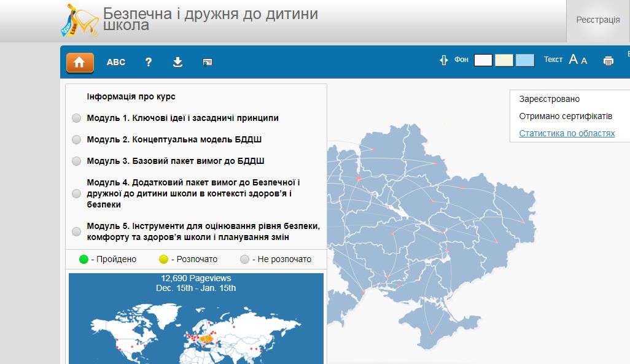The height and width of the screenshot is (364, 630).
Task: Click the width adjust icon beside Фон
Action: coord(443,60)
